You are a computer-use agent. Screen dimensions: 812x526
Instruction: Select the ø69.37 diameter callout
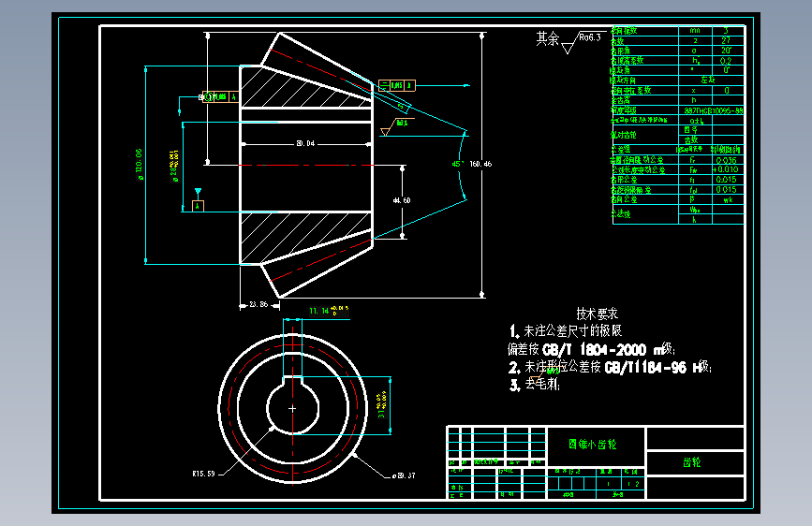point(404,475)
